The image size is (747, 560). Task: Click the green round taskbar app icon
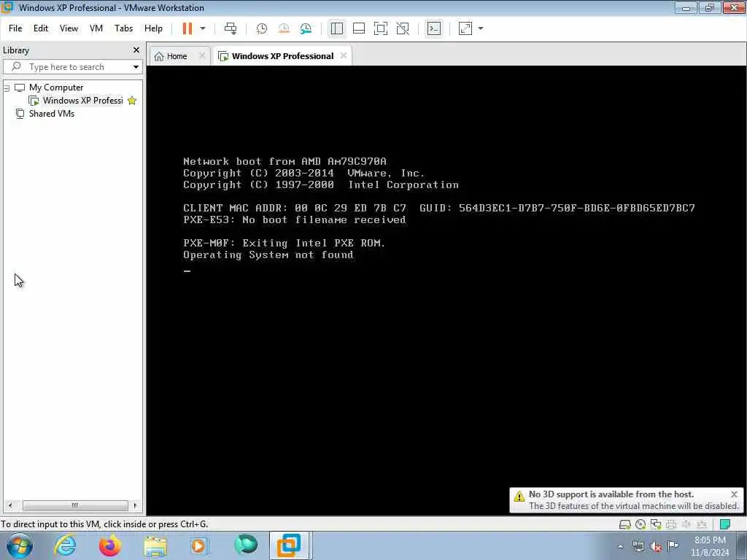[x=246, y=545]
